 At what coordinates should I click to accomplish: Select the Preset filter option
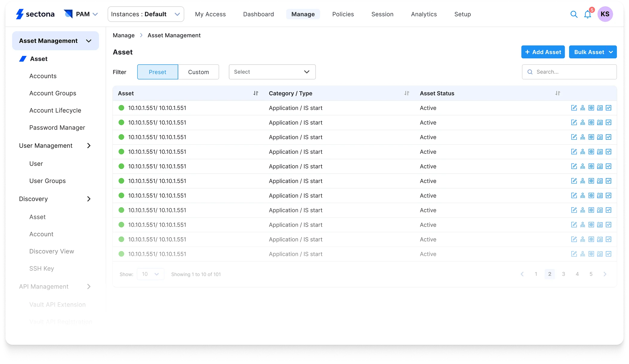click(x=158, y=72)
